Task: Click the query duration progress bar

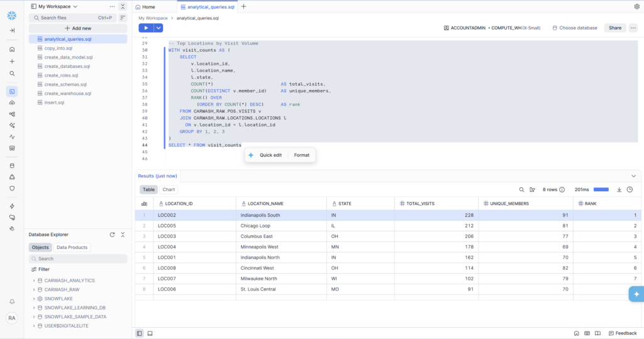Action: [601, 189]
